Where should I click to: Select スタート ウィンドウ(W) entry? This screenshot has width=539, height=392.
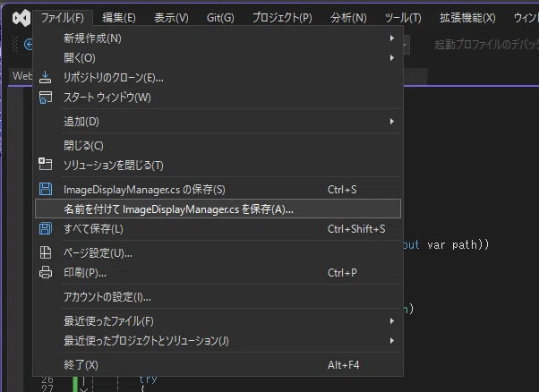pos(218,98)
